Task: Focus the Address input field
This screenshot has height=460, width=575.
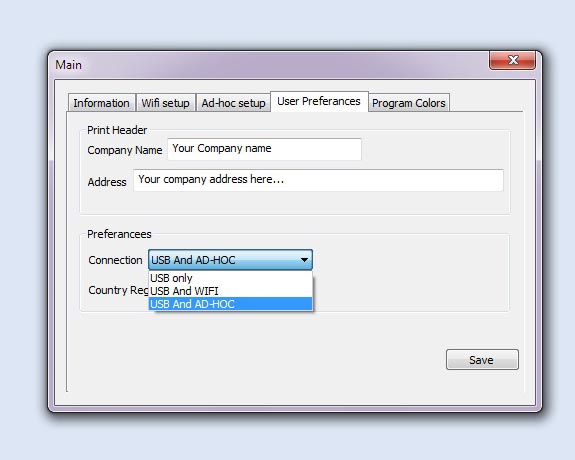Action: 318,180
